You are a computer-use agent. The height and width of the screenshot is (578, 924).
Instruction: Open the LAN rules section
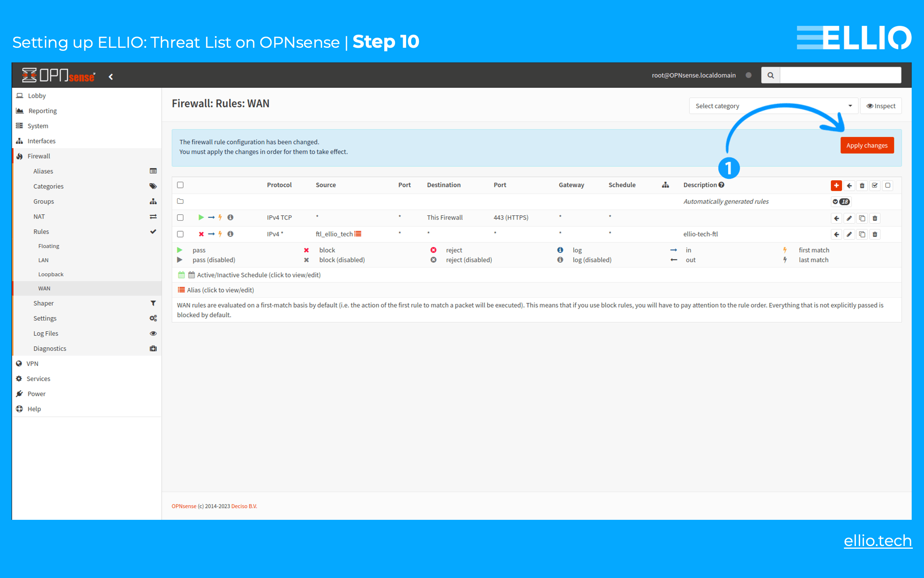pos(43,260)
